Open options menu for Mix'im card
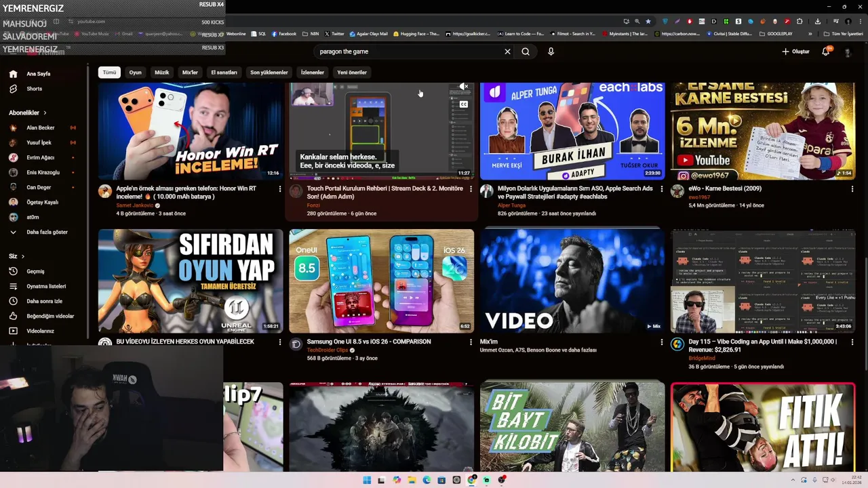This screenshot has height=488, width=868. coord(662,342)
